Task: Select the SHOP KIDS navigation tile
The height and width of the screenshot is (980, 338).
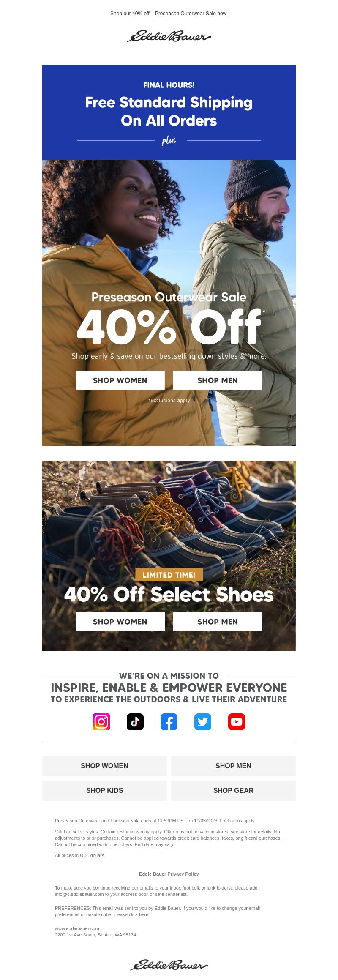Action: click(104, 791)
